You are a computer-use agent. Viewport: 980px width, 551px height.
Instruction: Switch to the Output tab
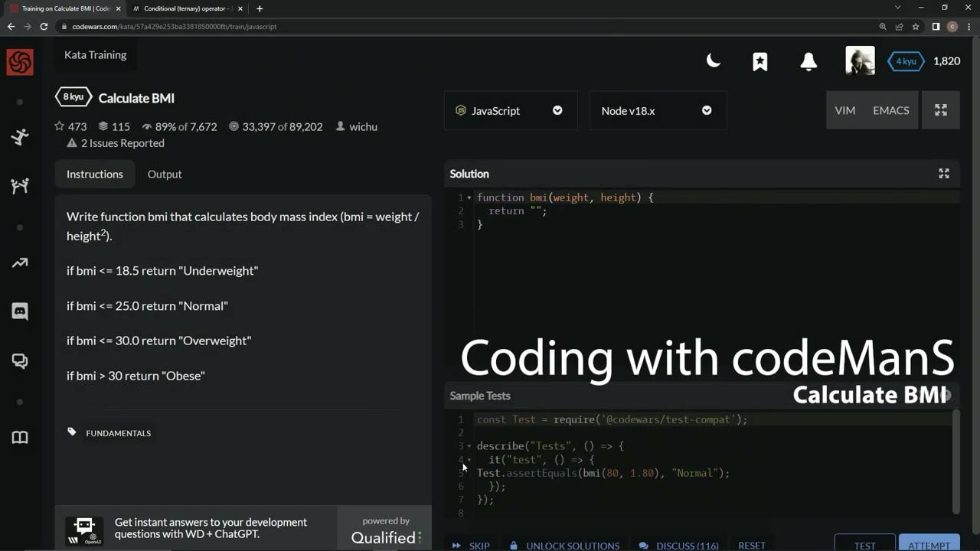pyautogui.click(x=165, y=174)
